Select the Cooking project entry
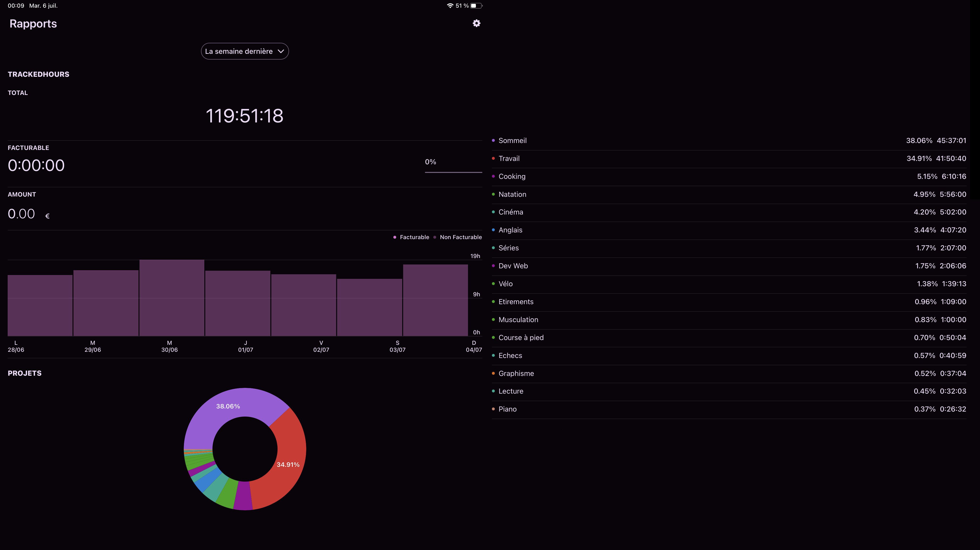This screenshot has height=550, width=980. 512,176
